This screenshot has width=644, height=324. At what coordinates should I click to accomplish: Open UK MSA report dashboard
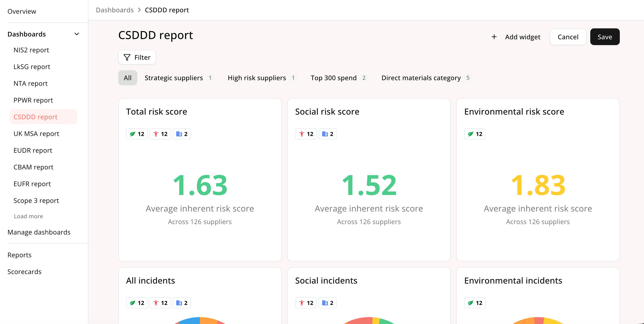coord(36,134)
